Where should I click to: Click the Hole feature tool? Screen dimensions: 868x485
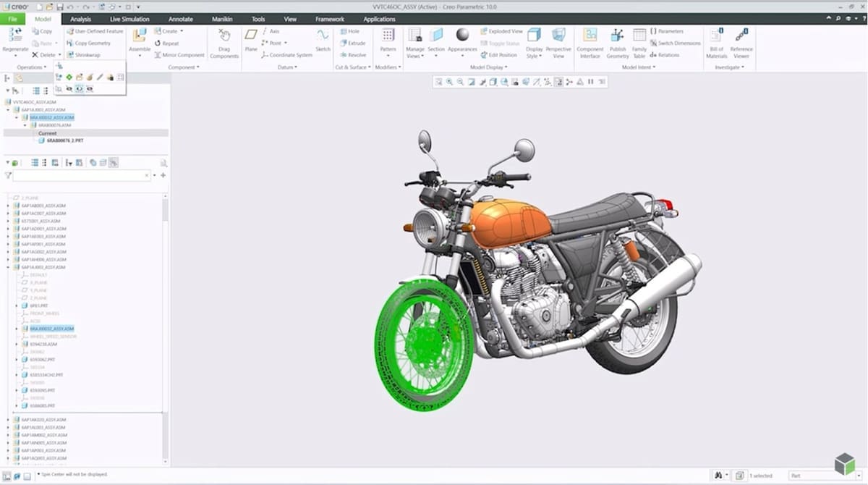coord(349,31)
